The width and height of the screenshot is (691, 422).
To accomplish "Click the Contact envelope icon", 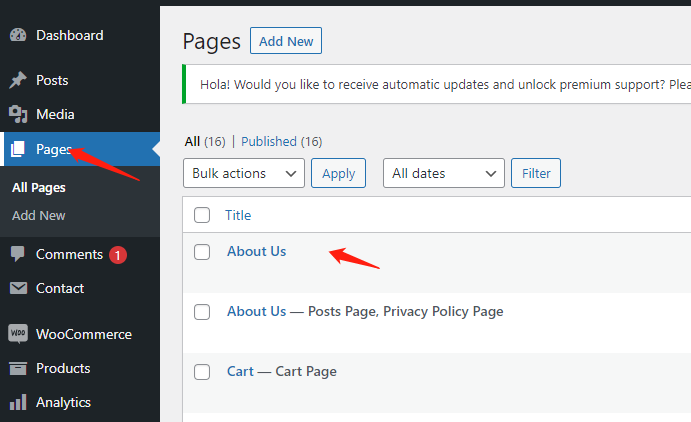I will click(x=18, y=289).
